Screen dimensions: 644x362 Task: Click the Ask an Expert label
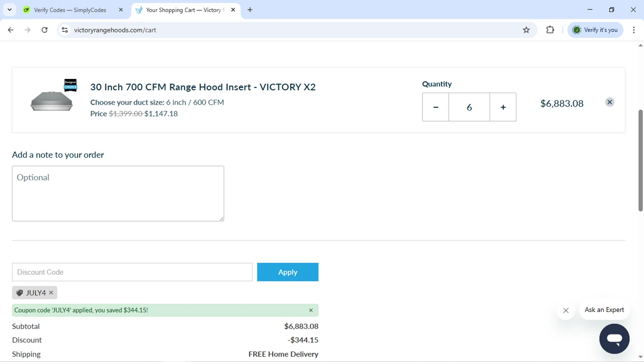click(x=604, y=310)
